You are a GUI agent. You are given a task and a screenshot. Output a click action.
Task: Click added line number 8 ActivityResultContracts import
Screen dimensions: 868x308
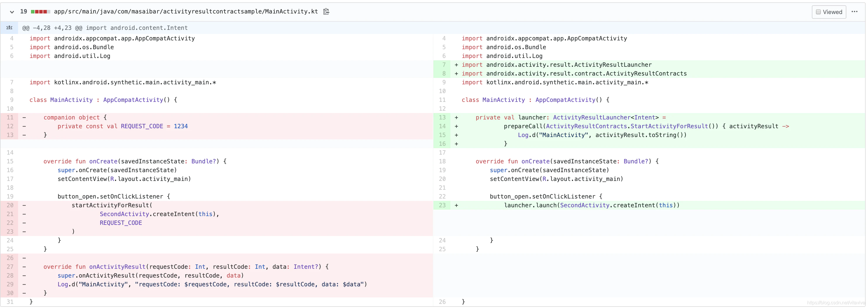443,73
